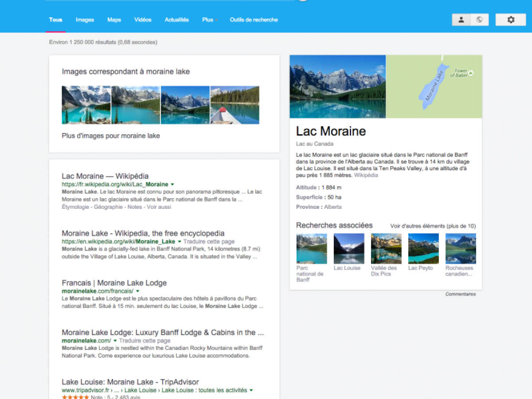Open dropdown arrow beside morainelake.com/francais/
The image size is (532, 399).
pyautogui.click(x=138, y=291)
